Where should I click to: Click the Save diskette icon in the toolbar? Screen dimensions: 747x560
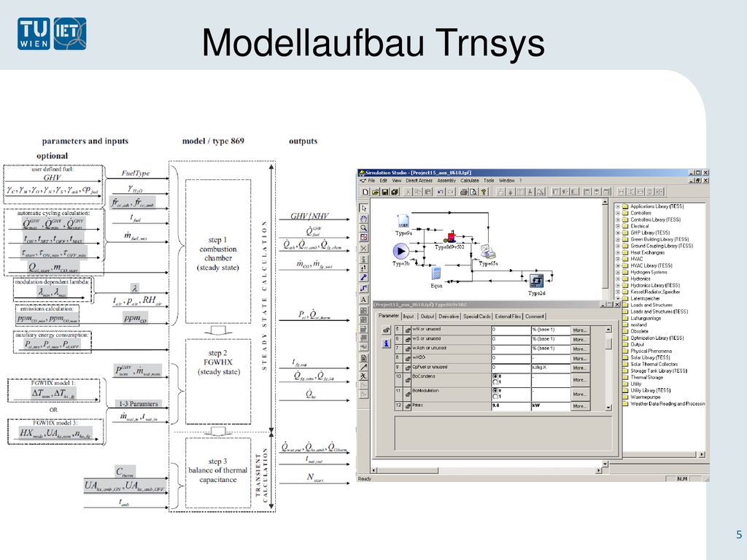[385, 192]
